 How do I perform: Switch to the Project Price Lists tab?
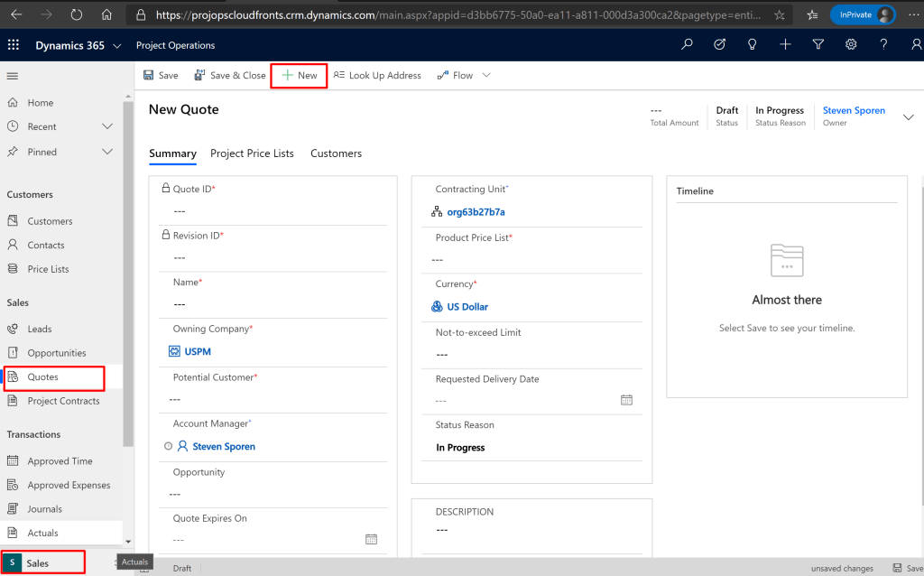(x=252, y=153)
